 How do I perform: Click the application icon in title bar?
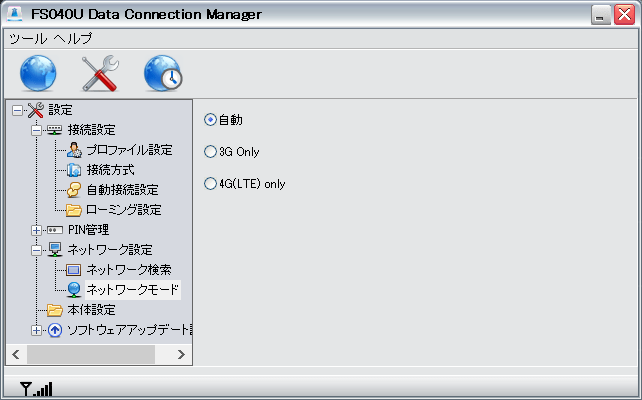pos(15,14)
